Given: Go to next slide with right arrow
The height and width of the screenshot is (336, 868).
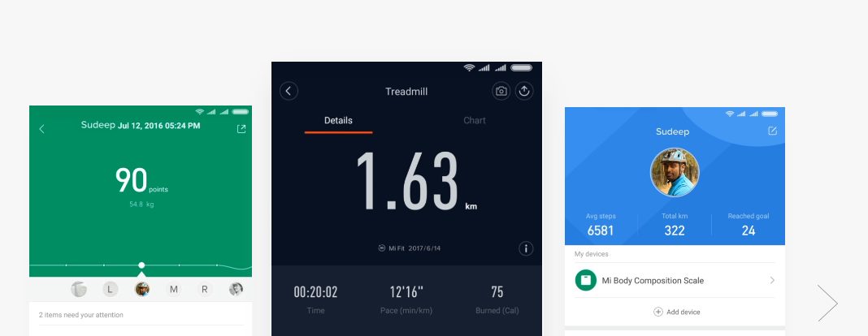Looking at the screenshot, I should point(827,303).
